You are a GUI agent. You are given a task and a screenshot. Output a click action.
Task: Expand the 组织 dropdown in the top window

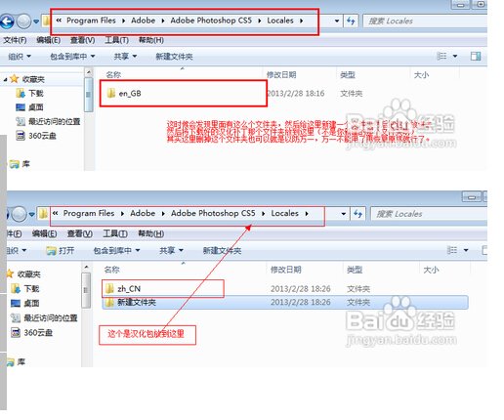click(20, 57)
